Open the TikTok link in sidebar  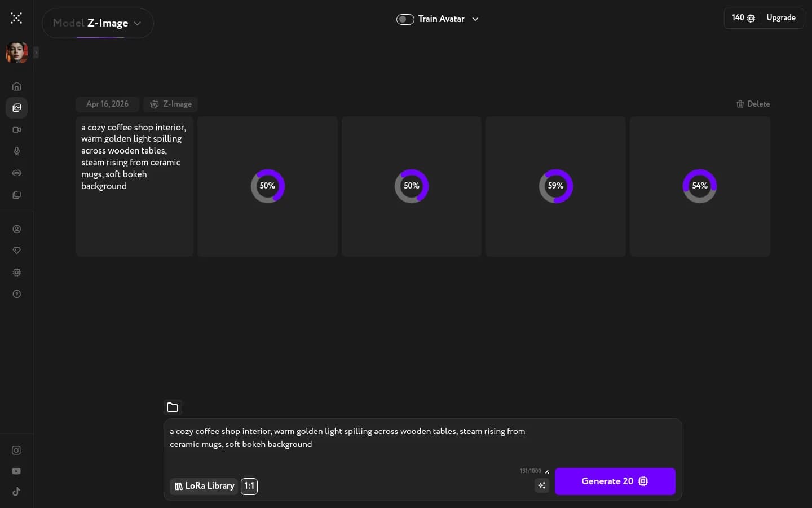(x=16, y=492)
